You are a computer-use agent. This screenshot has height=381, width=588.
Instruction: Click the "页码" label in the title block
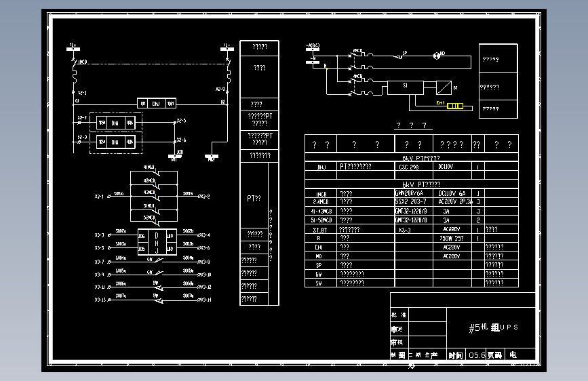[494, 355]
